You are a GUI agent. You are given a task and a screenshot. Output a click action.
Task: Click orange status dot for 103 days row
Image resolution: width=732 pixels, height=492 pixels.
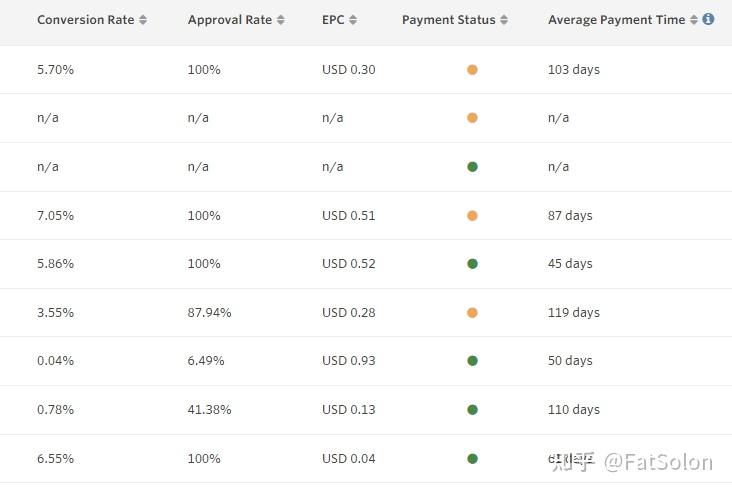[472, 70]
